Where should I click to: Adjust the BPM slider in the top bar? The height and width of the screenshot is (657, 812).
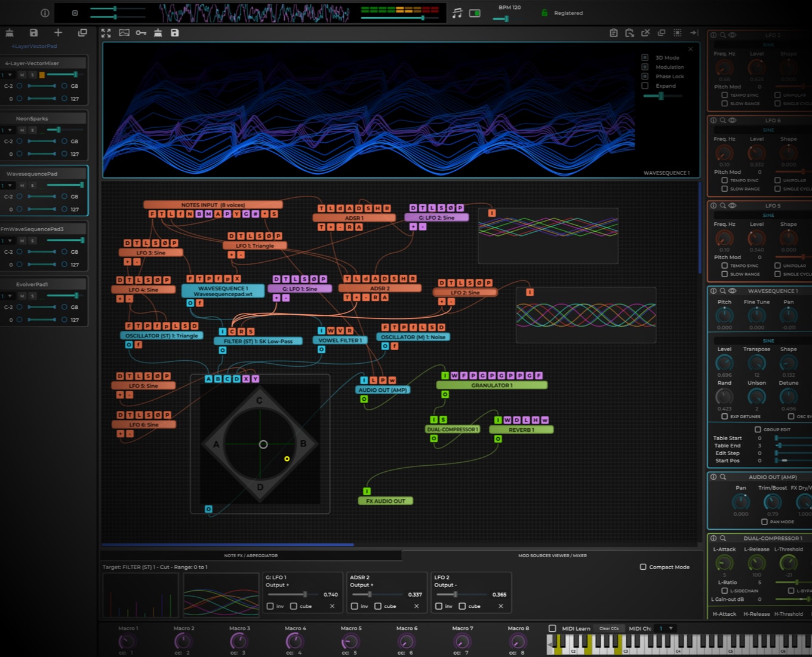(x=501, y=19)
